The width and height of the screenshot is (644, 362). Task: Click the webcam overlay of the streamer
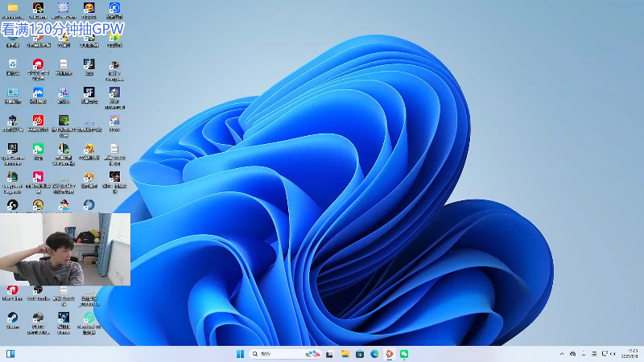(x=65, y=249)
